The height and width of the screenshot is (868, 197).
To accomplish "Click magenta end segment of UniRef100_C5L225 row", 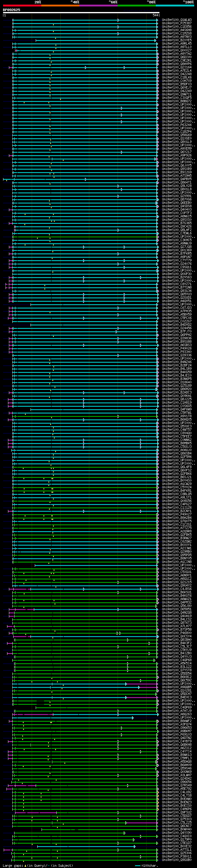I will tap(141, 822).
